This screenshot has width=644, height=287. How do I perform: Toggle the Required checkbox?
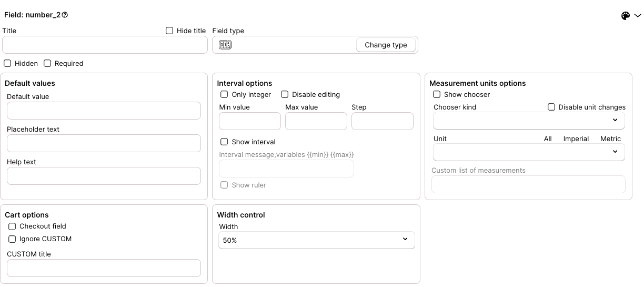[47, 63]
